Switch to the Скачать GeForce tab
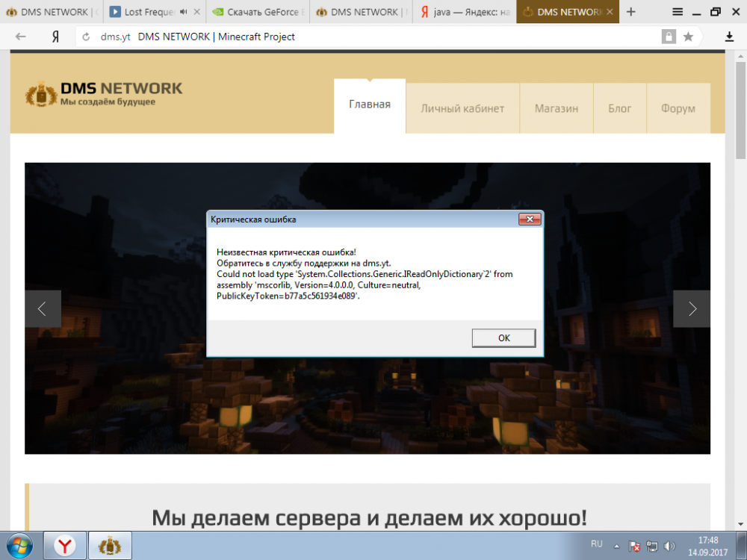This screenshot has height=560, width=747. (258, 12)
